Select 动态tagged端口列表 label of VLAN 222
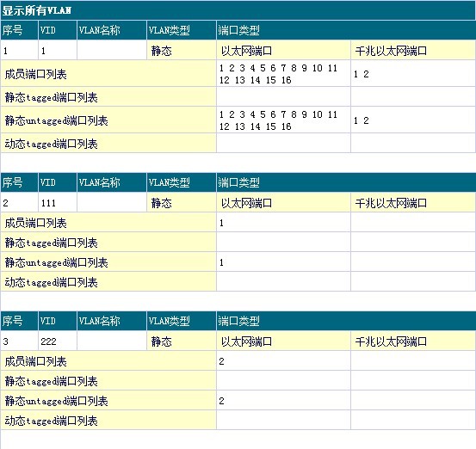Screen dimensions: 476x449 click(51, 421)
